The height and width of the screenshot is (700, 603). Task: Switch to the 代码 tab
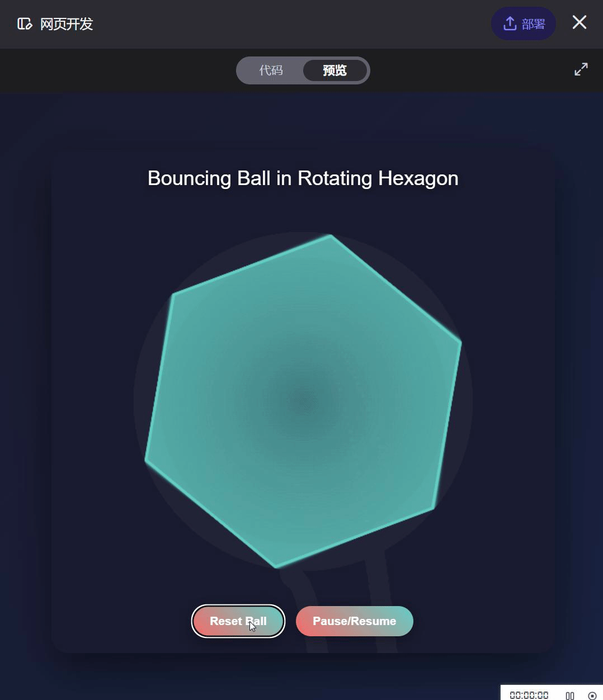271,70
